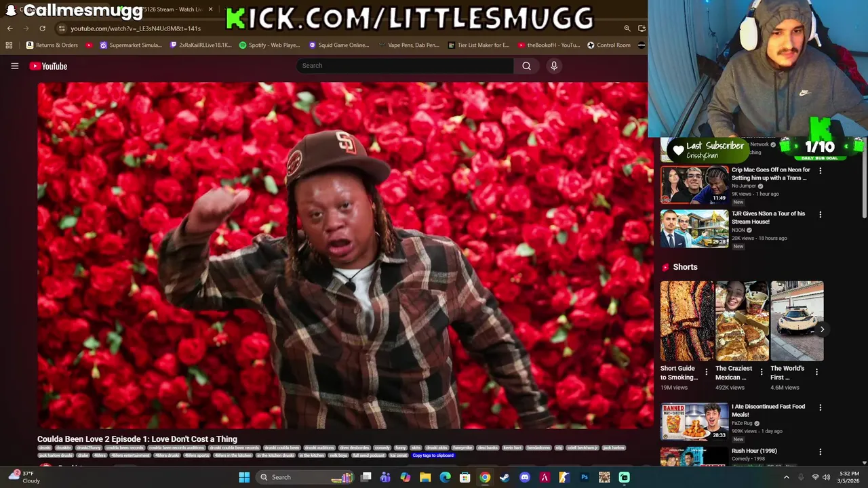
Task: Open the FaZe Rug channel link
Action: (x=743, y=423)
